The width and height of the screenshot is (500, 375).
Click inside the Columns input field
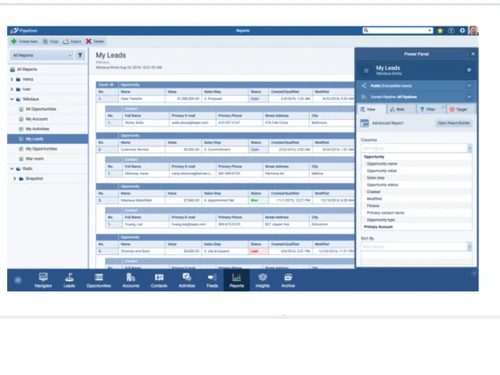[x=414, y=148]
